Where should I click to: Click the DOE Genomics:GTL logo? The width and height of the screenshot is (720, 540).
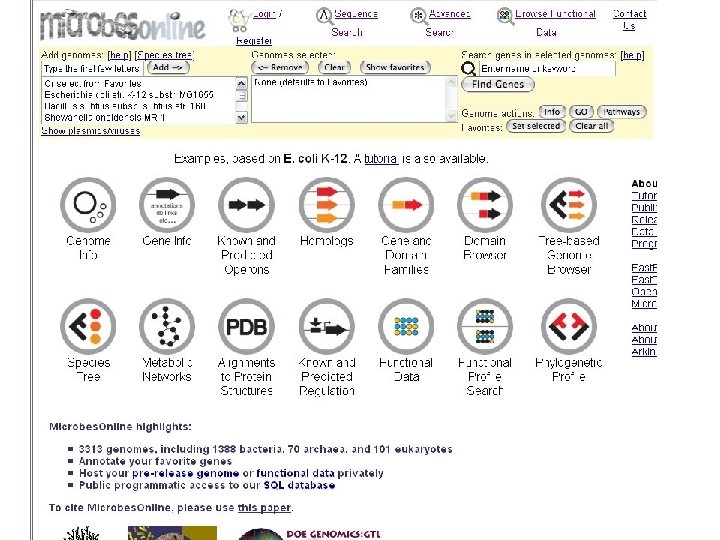309,534
